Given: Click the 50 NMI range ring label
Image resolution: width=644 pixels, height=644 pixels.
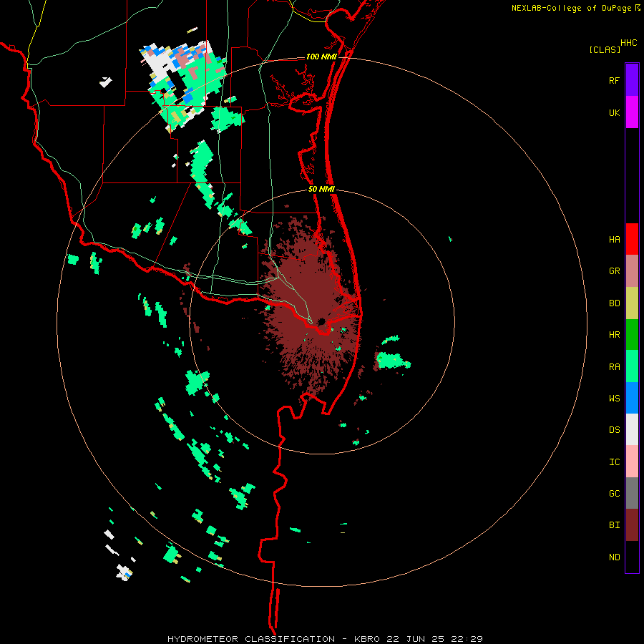Looking at the screenshot, I should coord(321,189).
